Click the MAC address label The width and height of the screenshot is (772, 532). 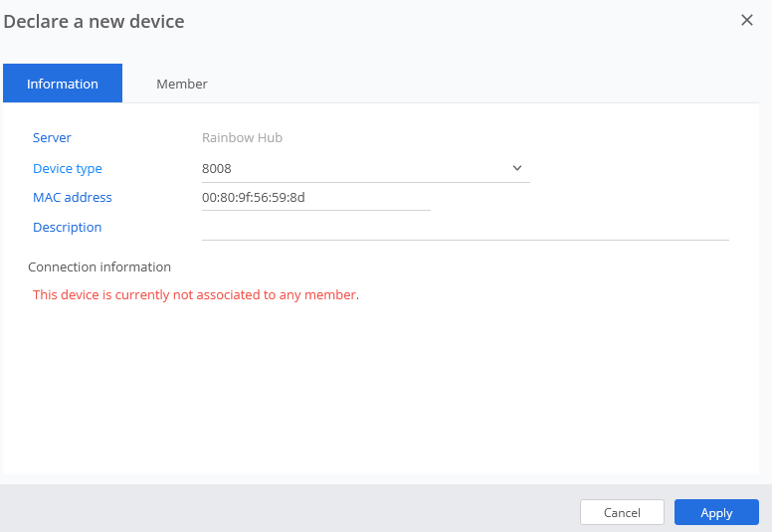click(72, 197)
